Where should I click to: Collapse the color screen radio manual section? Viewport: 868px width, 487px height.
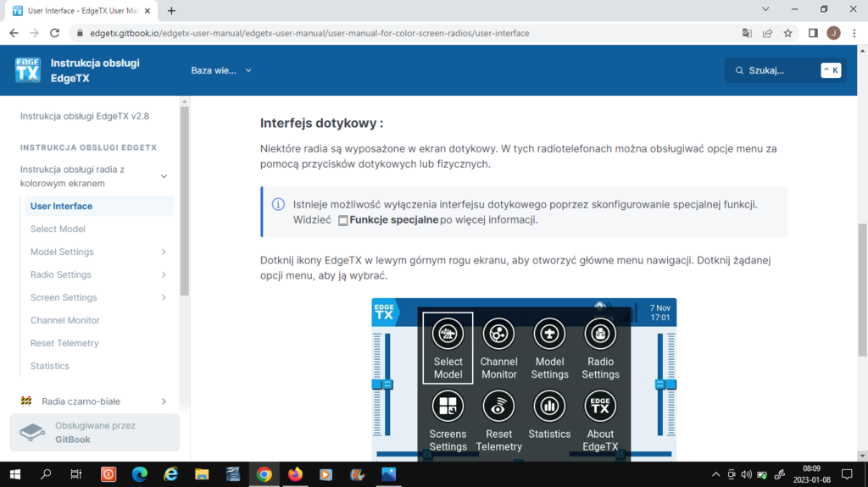click(164, 176)
